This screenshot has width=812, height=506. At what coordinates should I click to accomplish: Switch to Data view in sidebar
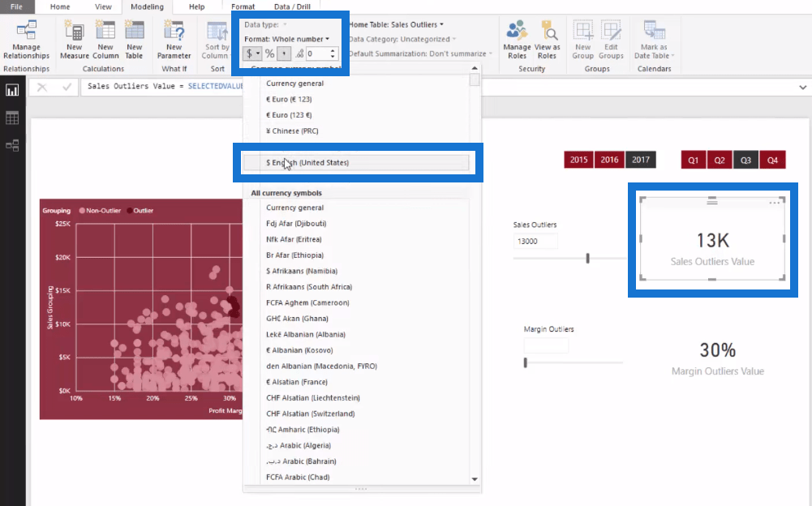(x=12, y=118)
